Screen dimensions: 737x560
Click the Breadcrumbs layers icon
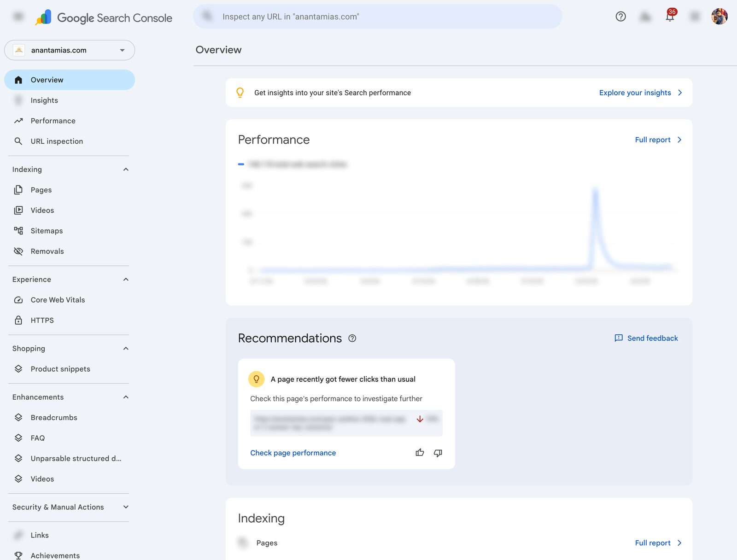tap(18, 417)
